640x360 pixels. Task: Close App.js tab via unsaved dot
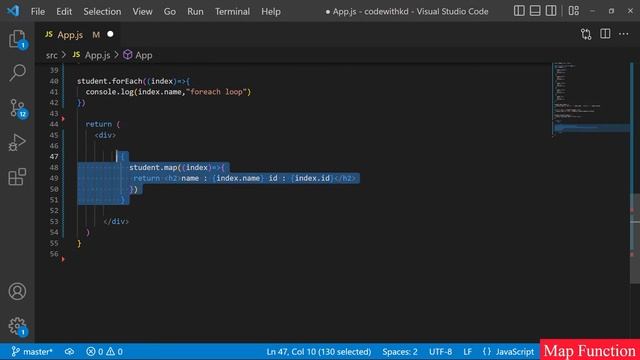pyautogui.click(x=110, y=34)
